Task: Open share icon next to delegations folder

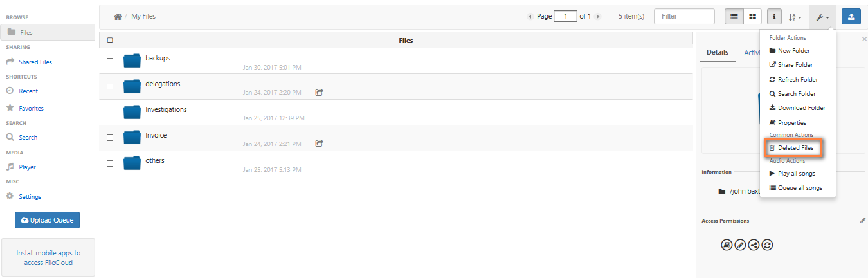Action: click(319, 92)
